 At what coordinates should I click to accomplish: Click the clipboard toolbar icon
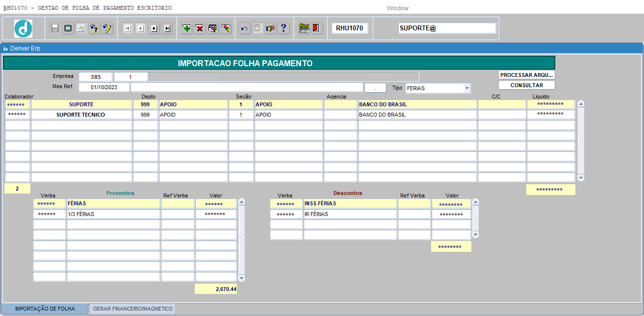pos(257,28)
